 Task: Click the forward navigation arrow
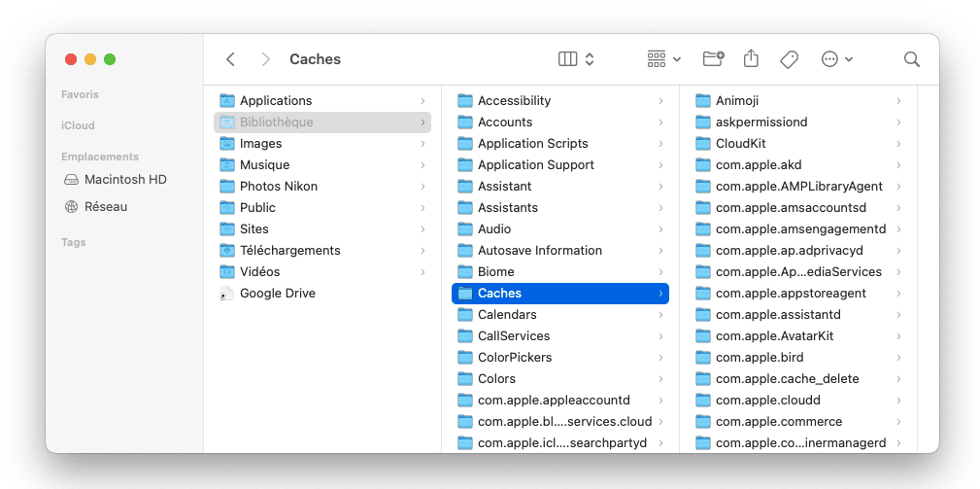265,59
